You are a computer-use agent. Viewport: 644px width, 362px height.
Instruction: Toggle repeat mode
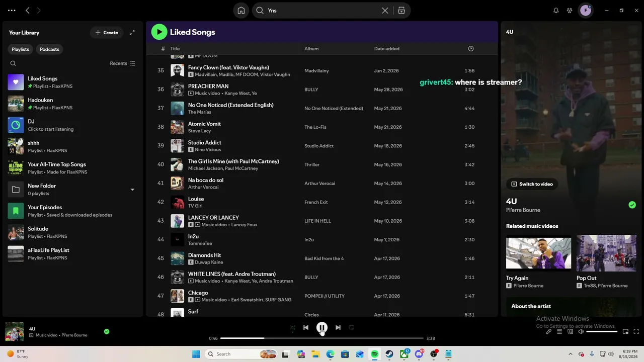pyautogui.click(x=352, y=327)
